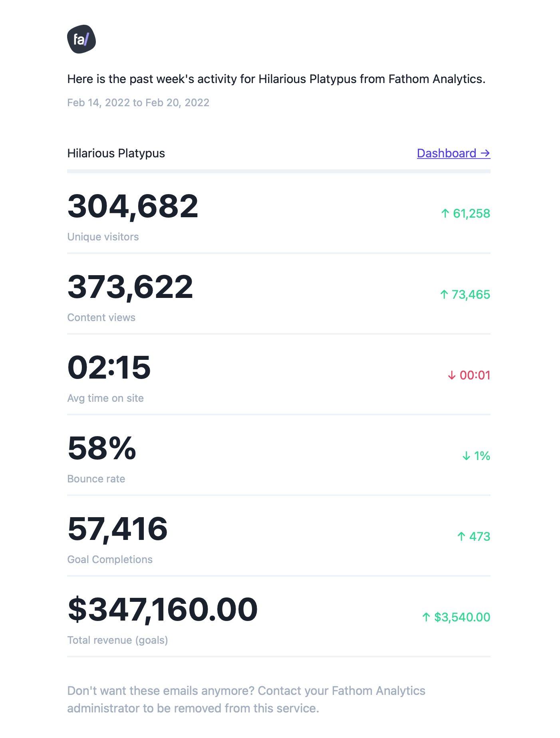Image resolution: width=560 pixels, height=738 pixels.
Task: Click the 473 increase indicator
Action: (x=473, y=537)
